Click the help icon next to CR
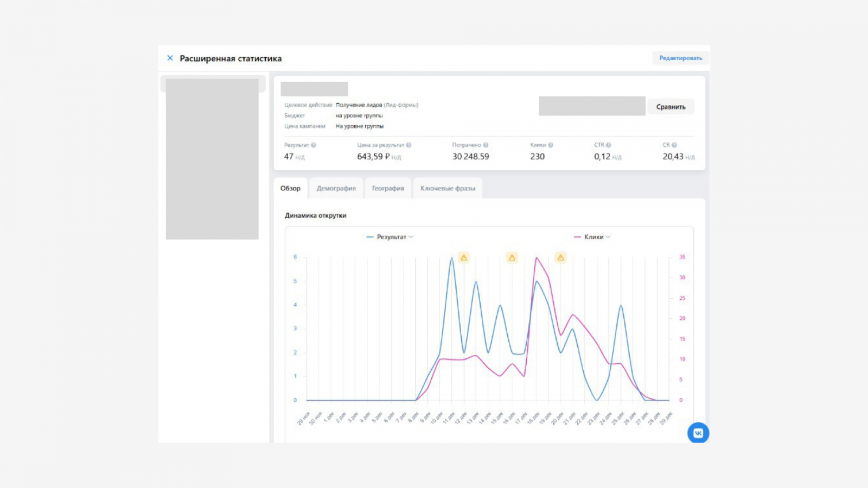Screen dimensions: 868x488 pos(674,145)
